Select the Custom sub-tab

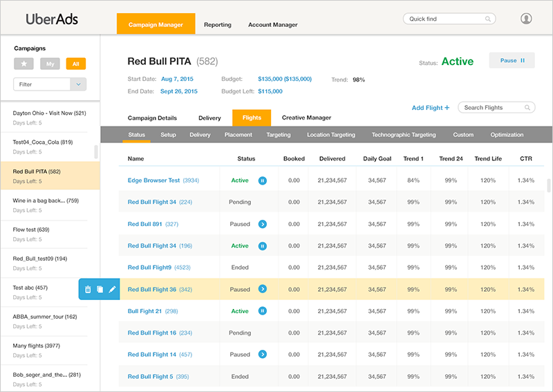(463, 135)
